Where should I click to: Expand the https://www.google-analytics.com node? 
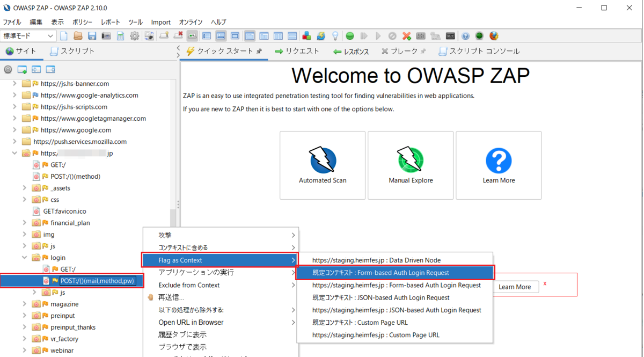click(x=14, y=95)
